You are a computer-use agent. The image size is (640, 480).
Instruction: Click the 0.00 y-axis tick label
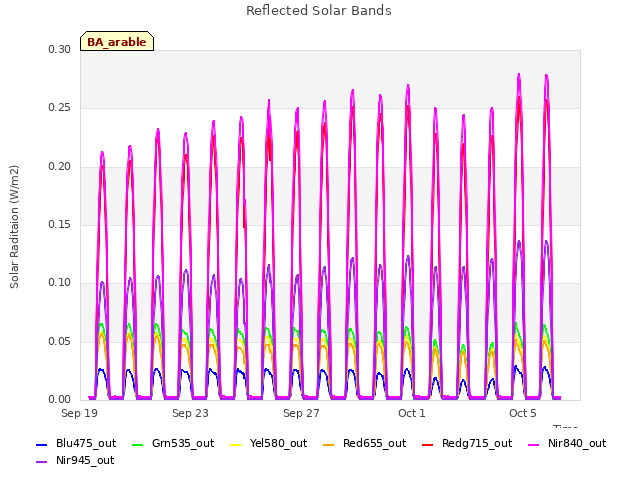coord(60,399)
